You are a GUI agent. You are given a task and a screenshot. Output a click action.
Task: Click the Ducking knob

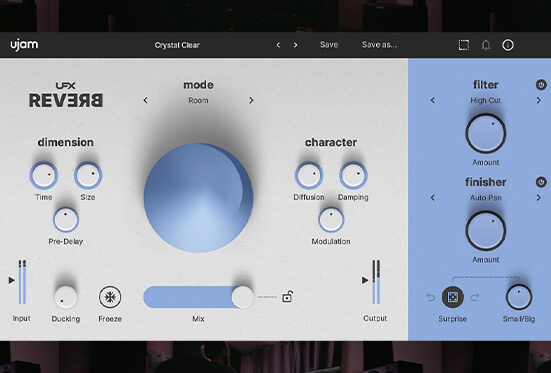point(66,297)
